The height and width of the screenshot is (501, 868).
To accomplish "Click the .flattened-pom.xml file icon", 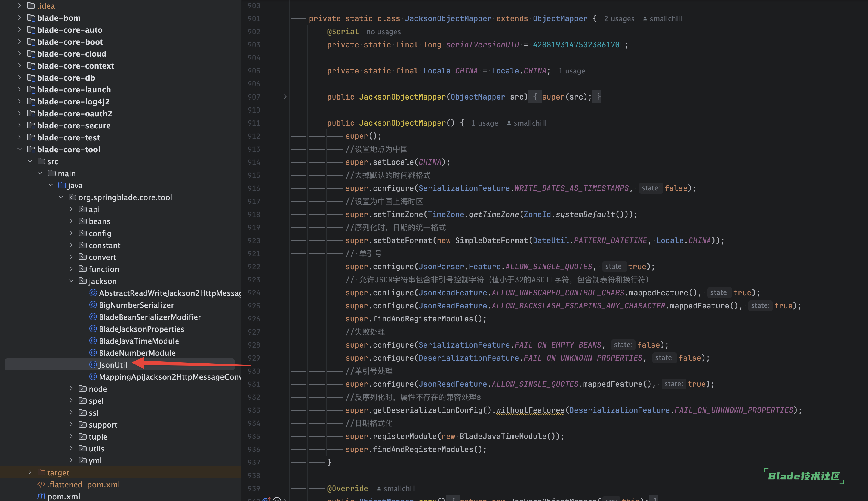I will (x=41, y=484).
